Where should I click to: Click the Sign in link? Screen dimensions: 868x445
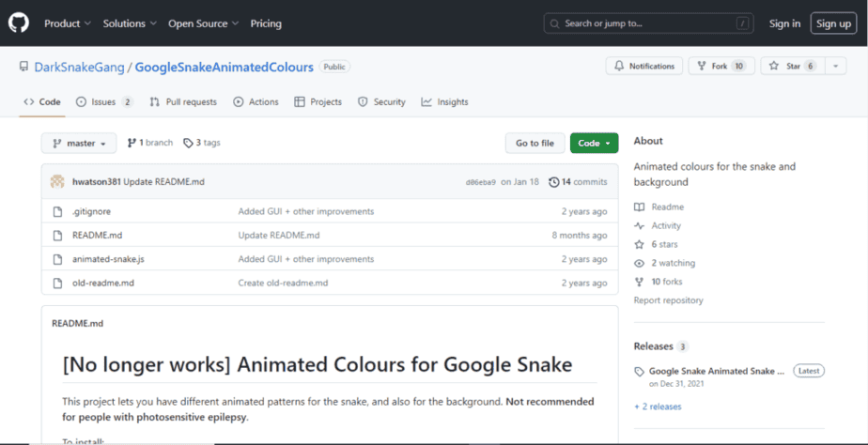tap(784, 23)
